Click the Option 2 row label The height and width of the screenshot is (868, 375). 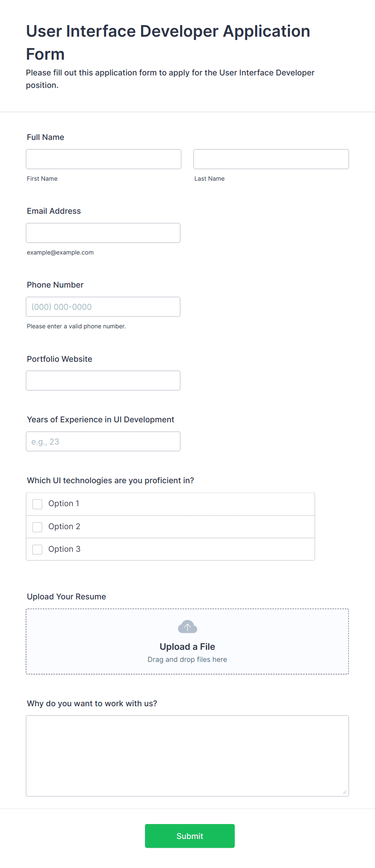(x=64, y=526)
